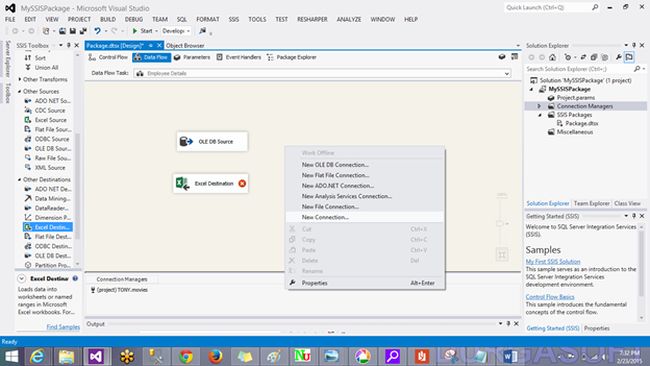Click the red error icon on Excel Destination
Screen dimensions: 650x366
242,184
